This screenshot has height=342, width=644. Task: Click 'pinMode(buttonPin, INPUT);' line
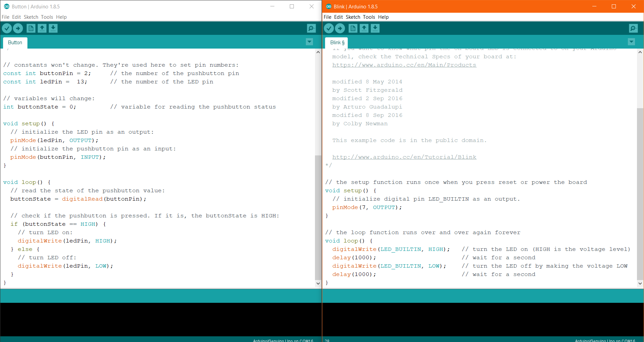tap(58, 157)
